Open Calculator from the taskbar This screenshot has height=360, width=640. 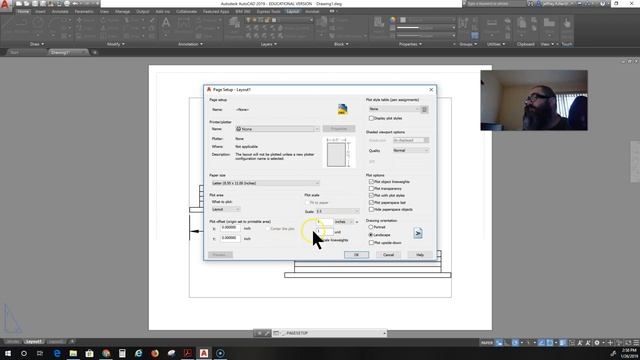click(122, 353)
